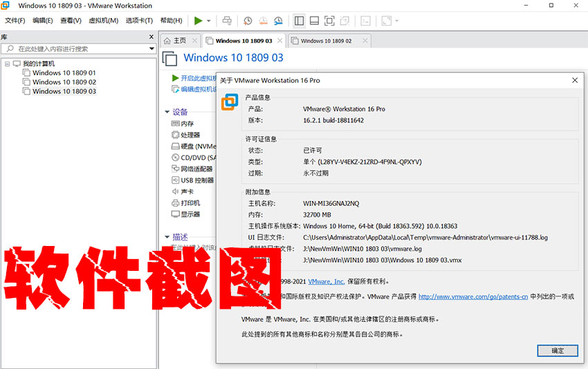This screenshot has height=369, width=588.
Task: Click the 32700 MB memory value
Action: (x=317, y=215)
